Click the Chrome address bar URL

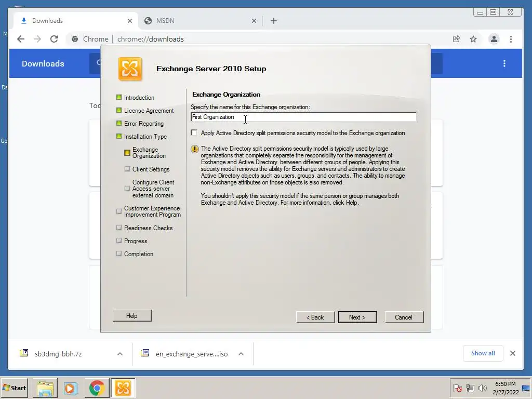[150, 39]
